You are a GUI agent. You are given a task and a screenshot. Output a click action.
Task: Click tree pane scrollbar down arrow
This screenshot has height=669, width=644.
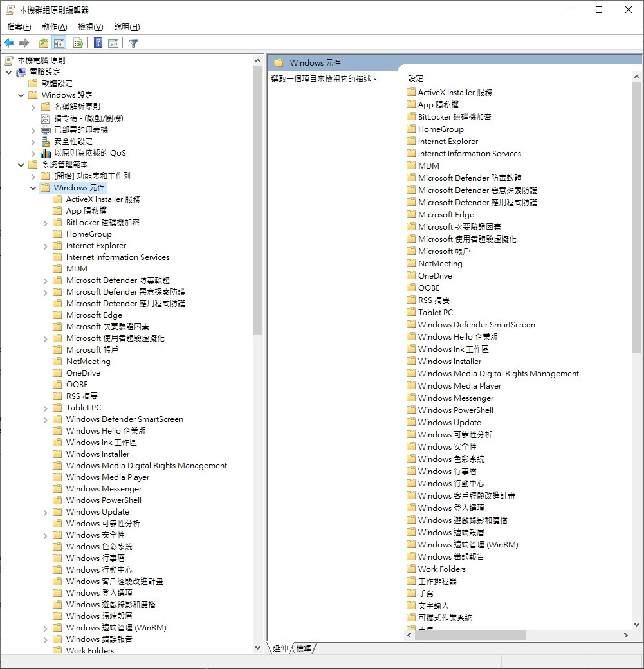257,648
